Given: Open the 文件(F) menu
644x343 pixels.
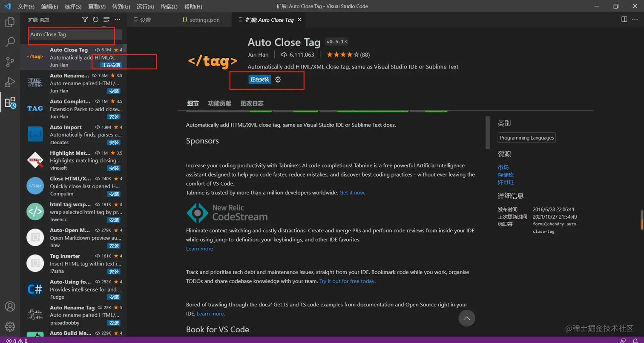Looking at the screenshot, I should tap(26, 6).
